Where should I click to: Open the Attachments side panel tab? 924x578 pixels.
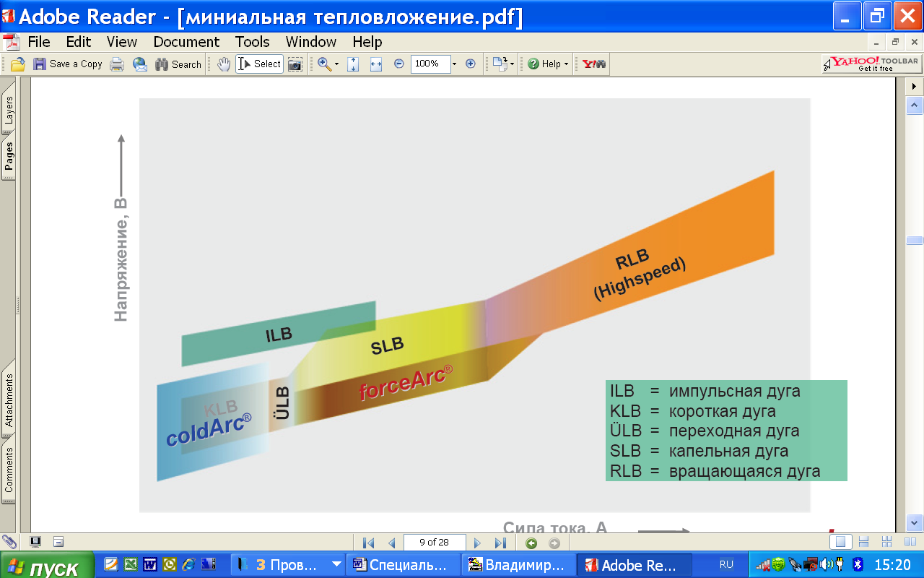tap(9, 400)
